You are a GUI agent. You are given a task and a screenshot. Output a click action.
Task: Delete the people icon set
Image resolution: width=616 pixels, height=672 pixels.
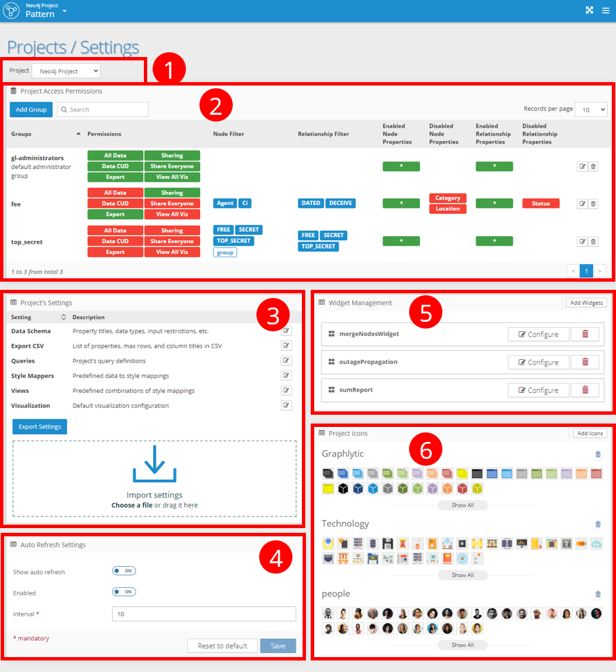pyautogui.click(x=598, y=594)
